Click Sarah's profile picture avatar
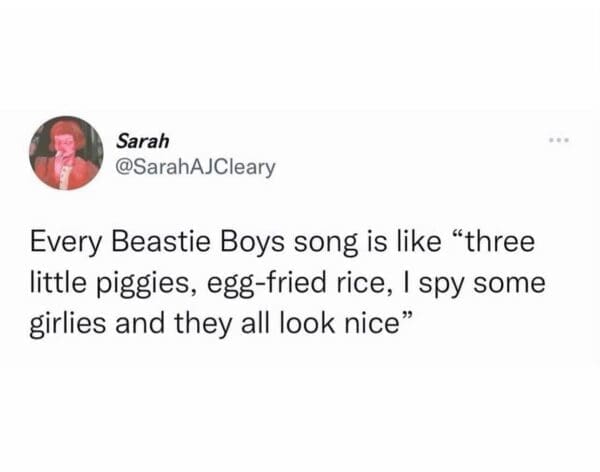600x472 pixels. pos(67,152)
